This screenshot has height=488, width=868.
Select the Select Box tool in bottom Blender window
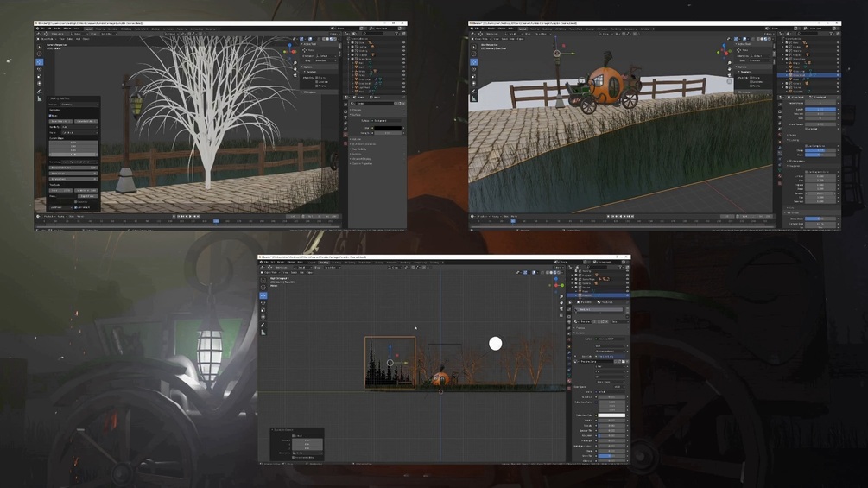263,281
